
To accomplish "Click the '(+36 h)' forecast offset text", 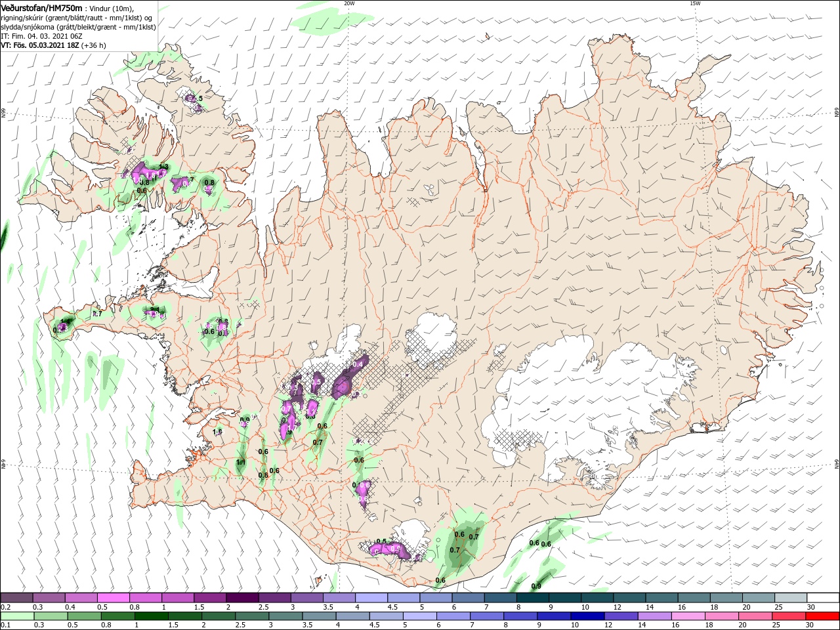I will point(94,46).
